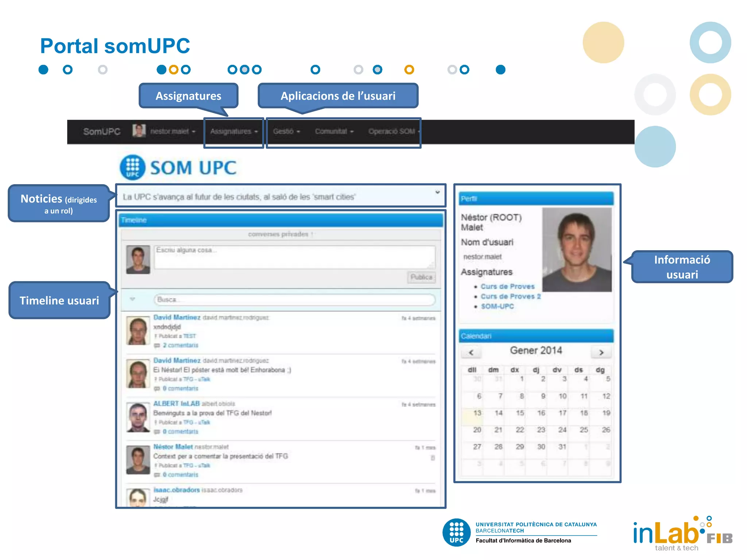
Task: Open the smart cities news headline
Action: 239,197
